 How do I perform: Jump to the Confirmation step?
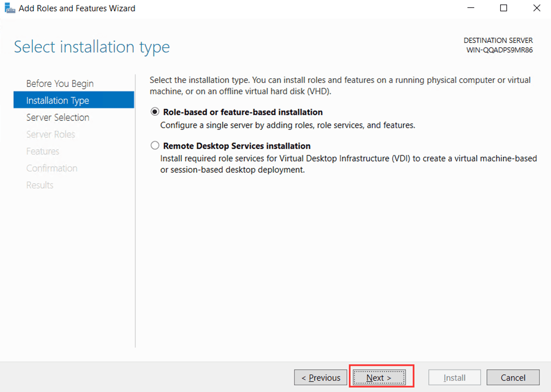pos(51,168)
